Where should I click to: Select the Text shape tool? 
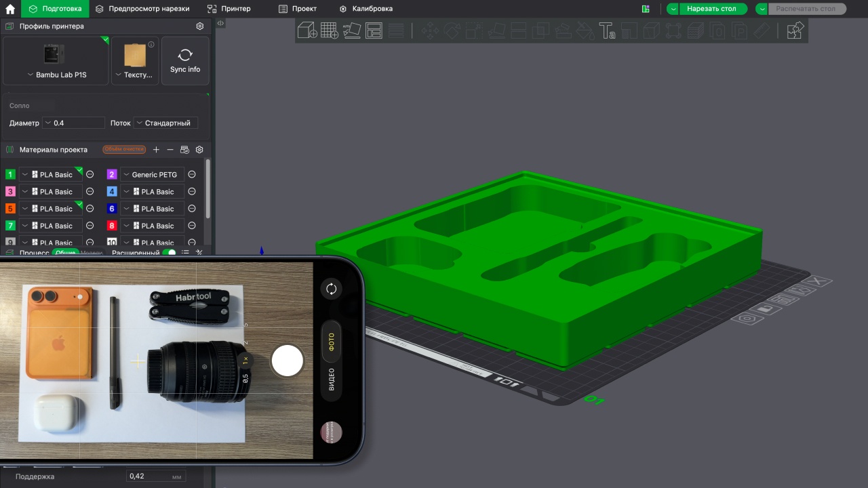606,30
